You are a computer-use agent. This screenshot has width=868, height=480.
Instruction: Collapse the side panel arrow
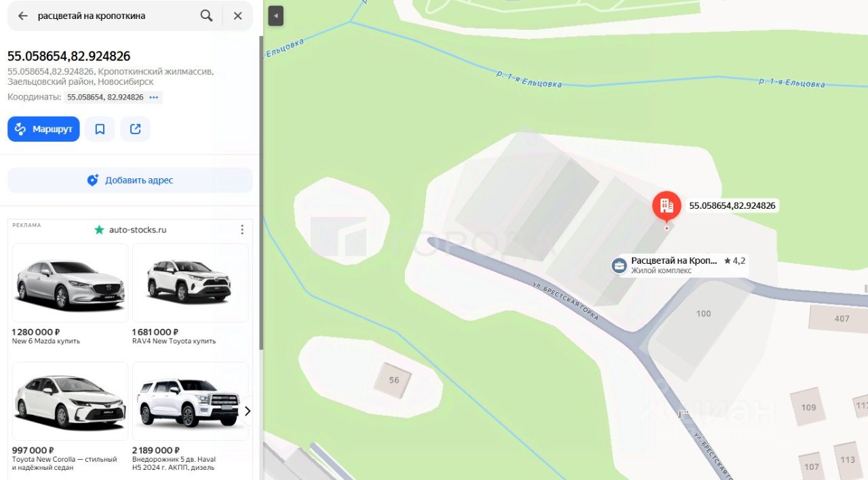275,16
